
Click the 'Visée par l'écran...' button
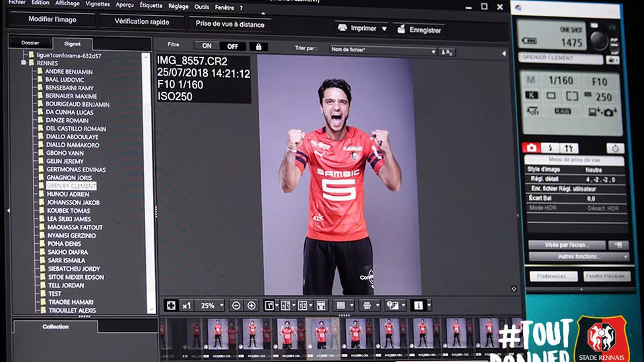pyautogui.click(x=566, y=245)
